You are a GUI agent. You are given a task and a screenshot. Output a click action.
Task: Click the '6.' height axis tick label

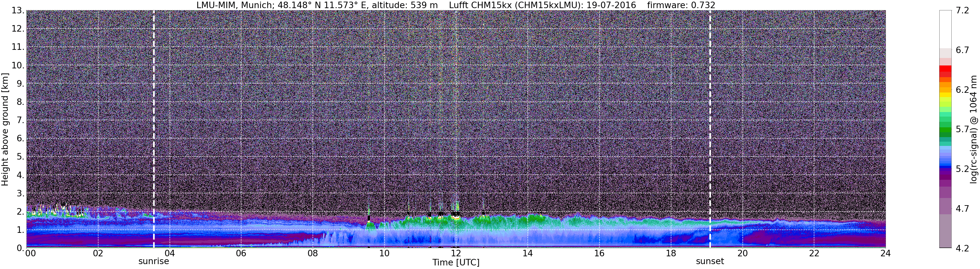coord(21,138)
